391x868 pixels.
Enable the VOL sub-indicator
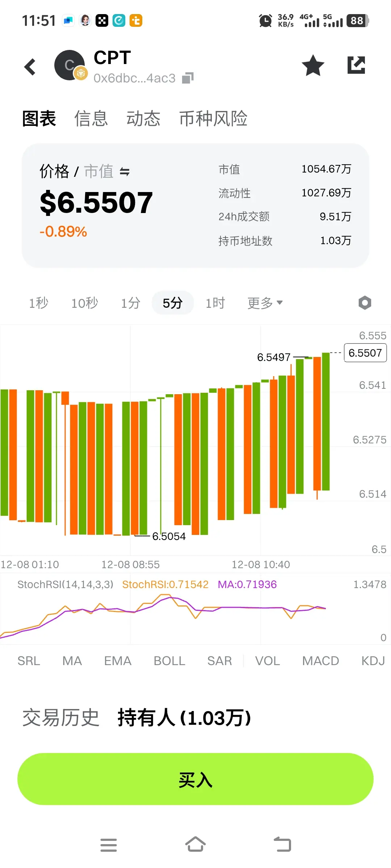pos(268,661)
